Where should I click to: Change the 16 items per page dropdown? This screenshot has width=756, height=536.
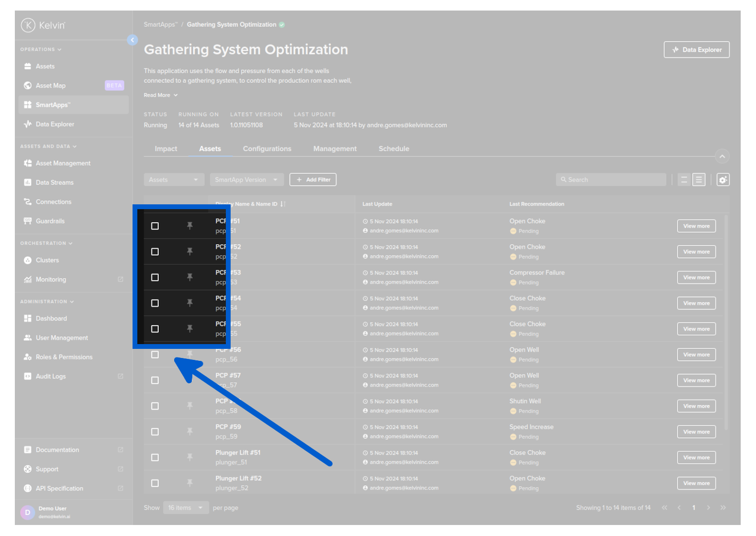[x=186, y=508]
